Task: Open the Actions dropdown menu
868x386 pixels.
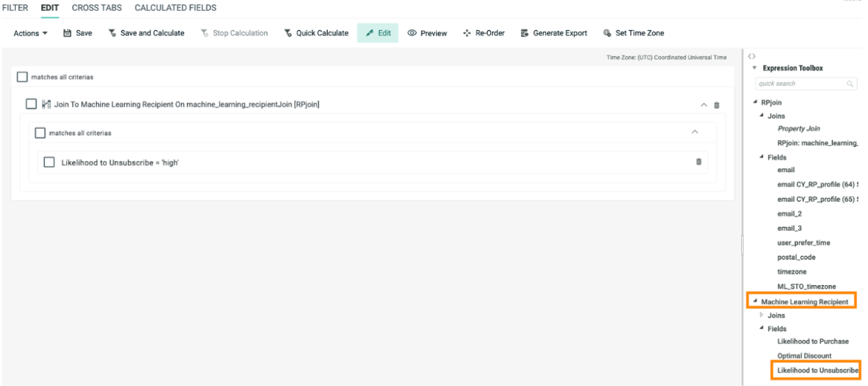Action: coord(31,33)
